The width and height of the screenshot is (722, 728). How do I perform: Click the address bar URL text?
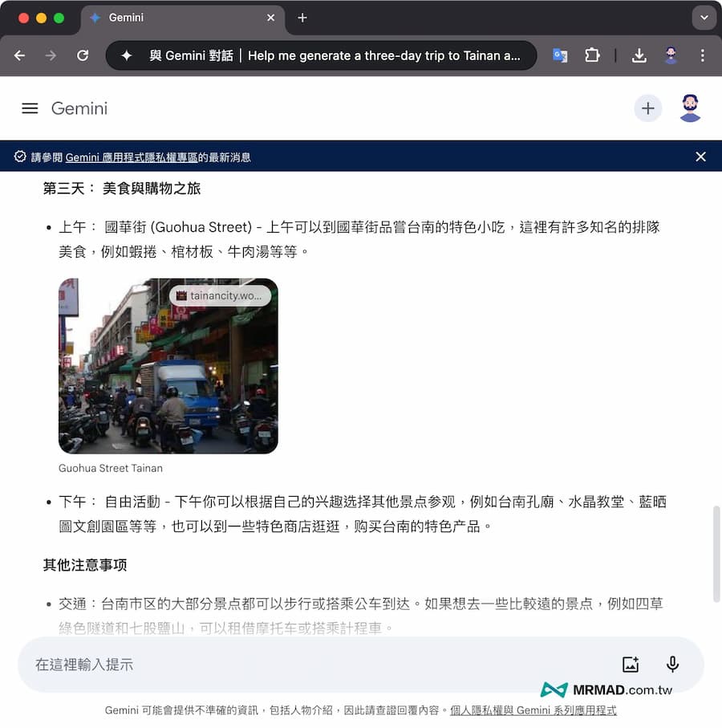click(x=335, y=55)
